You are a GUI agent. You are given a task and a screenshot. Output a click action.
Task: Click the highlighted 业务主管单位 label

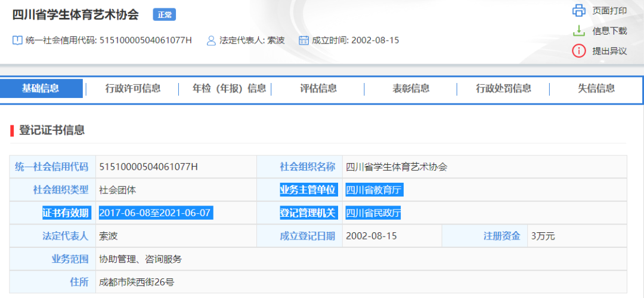(x=308, y=190)
